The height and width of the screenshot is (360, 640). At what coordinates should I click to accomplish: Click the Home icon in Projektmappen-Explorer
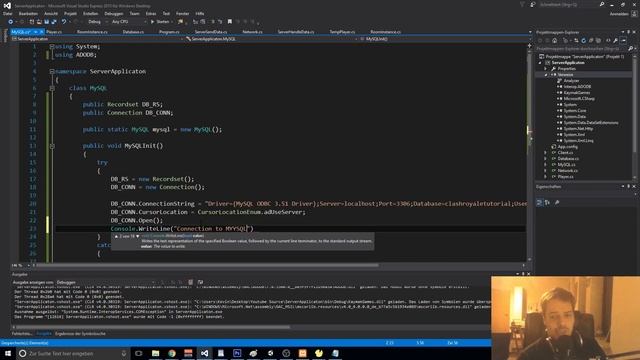pos(554,40)
